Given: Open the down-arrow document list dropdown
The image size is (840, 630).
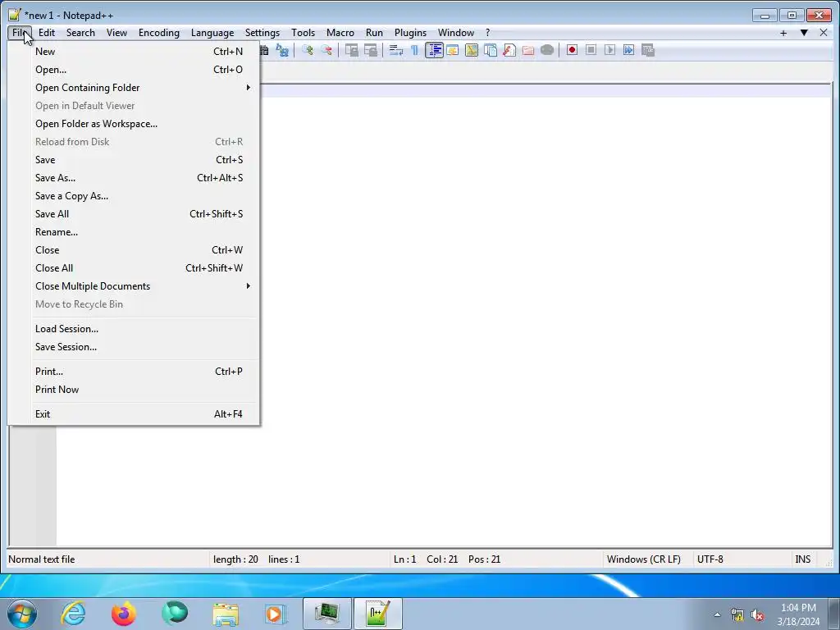Looking at the screenshot, I should pyautogui.click(x=804, y=33).
